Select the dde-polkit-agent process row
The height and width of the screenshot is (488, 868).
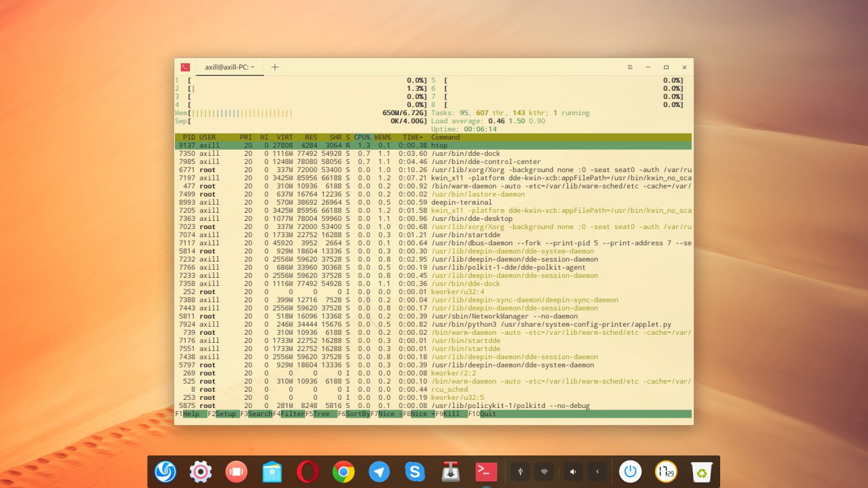[433, 268]
